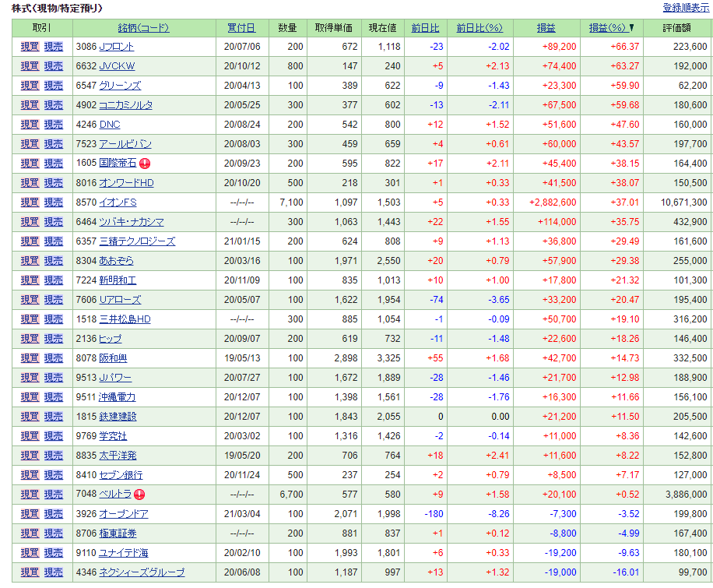Click 現買 for 8570 イオンFS
The height and width of the screenshot is (588, 713).
point(30,202)
